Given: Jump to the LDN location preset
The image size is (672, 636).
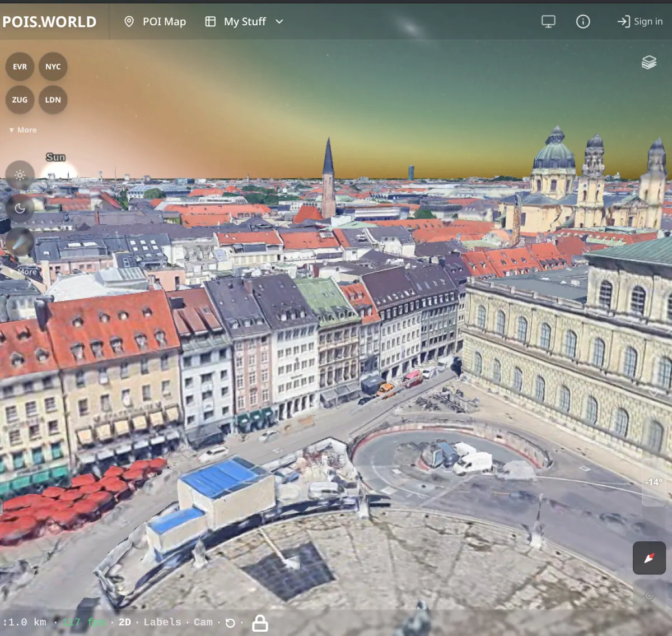Looking at the screenshot, I should 53,100.
